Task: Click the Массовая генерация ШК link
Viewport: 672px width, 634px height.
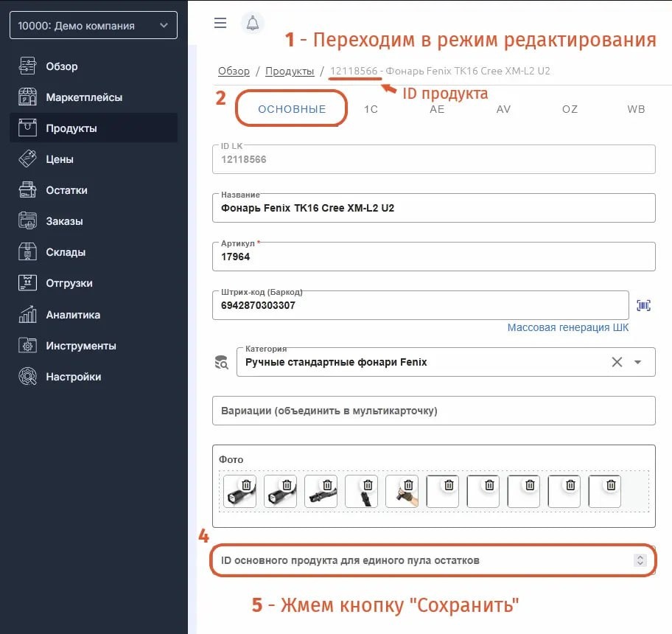Action: coord(568,327)
